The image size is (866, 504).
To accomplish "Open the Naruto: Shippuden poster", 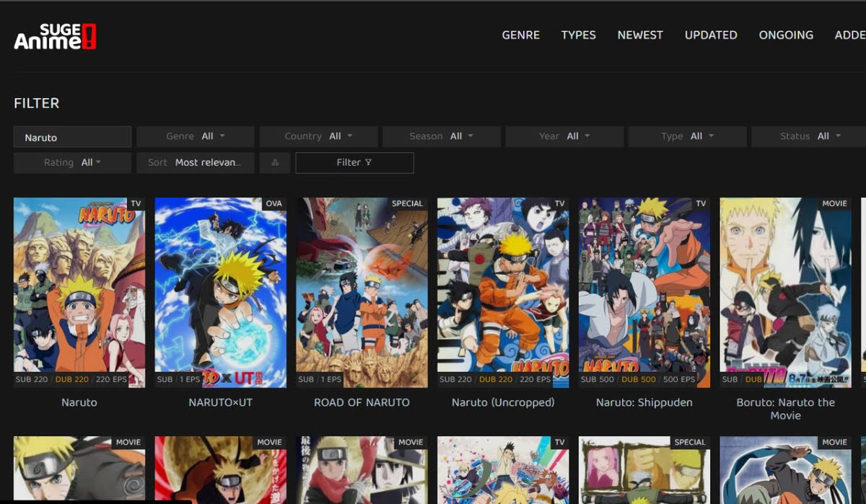I will click(644, 292).
